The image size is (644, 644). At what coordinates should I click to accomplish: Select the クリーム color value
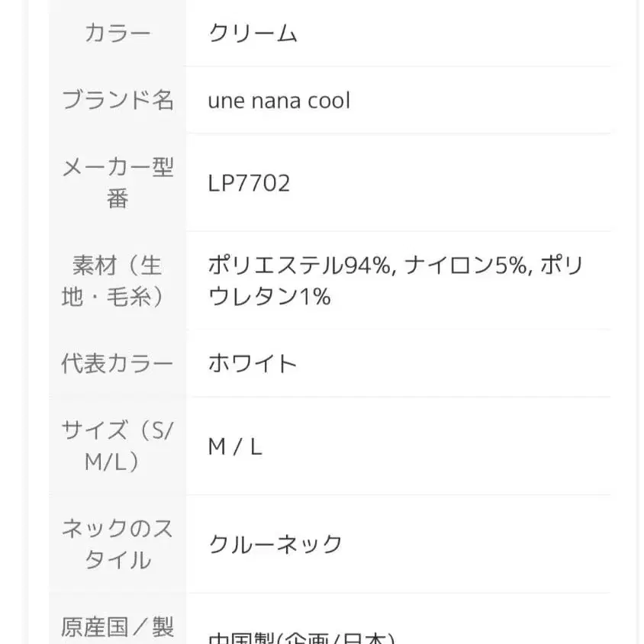click(x=253, y=33)
